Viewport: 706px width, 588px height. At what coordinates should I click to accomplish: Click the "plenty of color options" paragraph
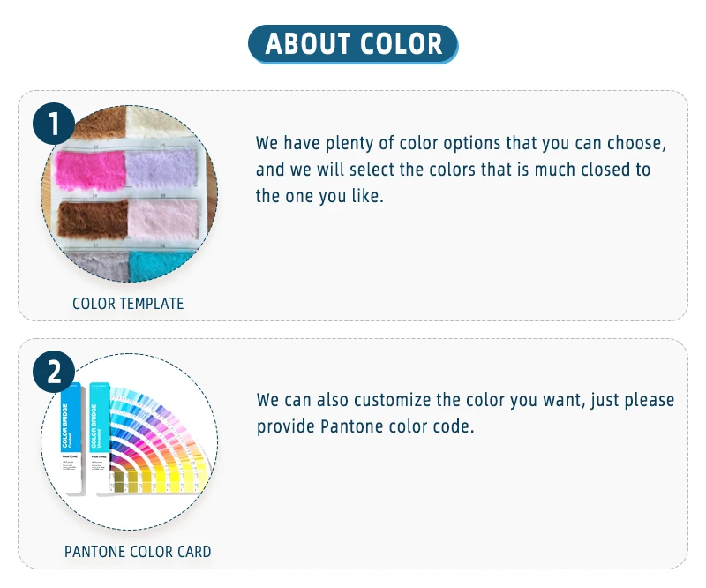point(461,169)
